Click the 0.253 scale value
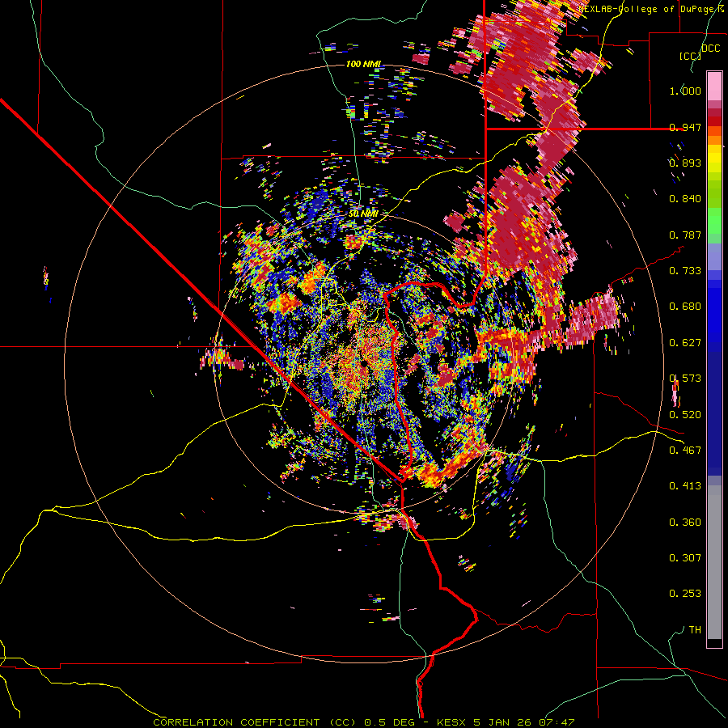 (685, 594)
